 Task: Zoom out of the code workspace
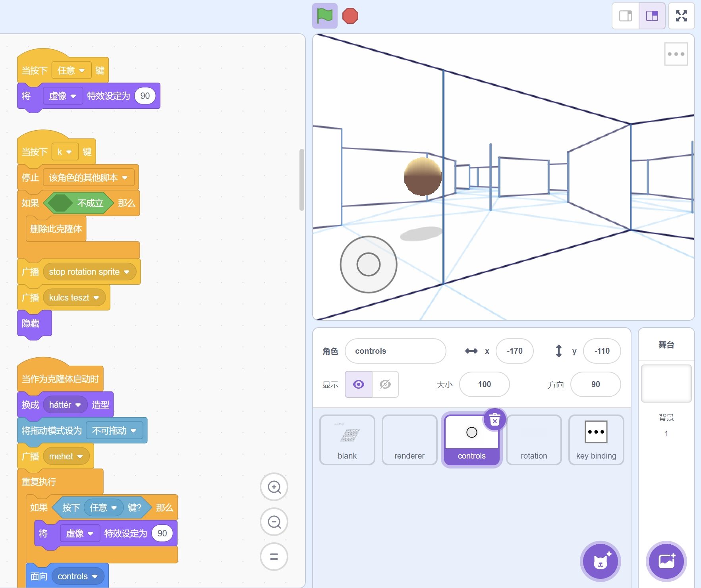pyautogui.click(x=274, y=522)
